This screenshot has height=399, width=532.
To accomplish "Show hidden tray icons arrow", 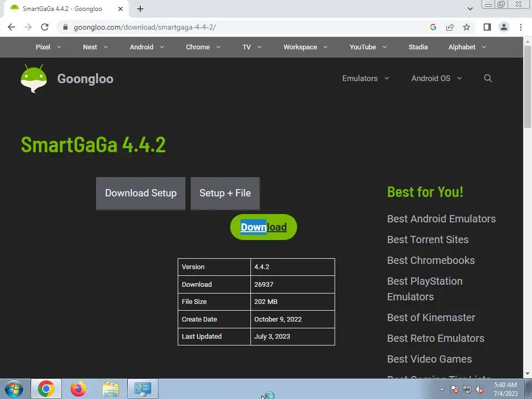I will coord(442,389).
